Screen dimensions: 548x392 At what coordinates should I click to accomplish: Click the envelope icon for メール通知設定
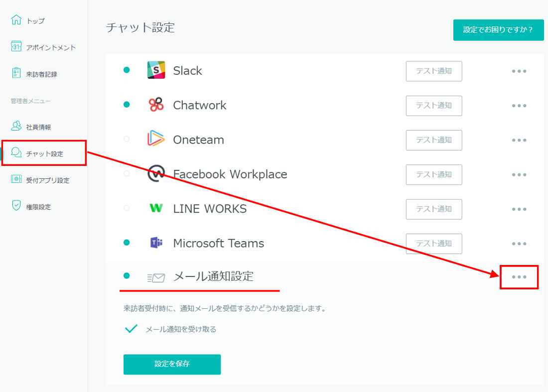pos(156,277)
